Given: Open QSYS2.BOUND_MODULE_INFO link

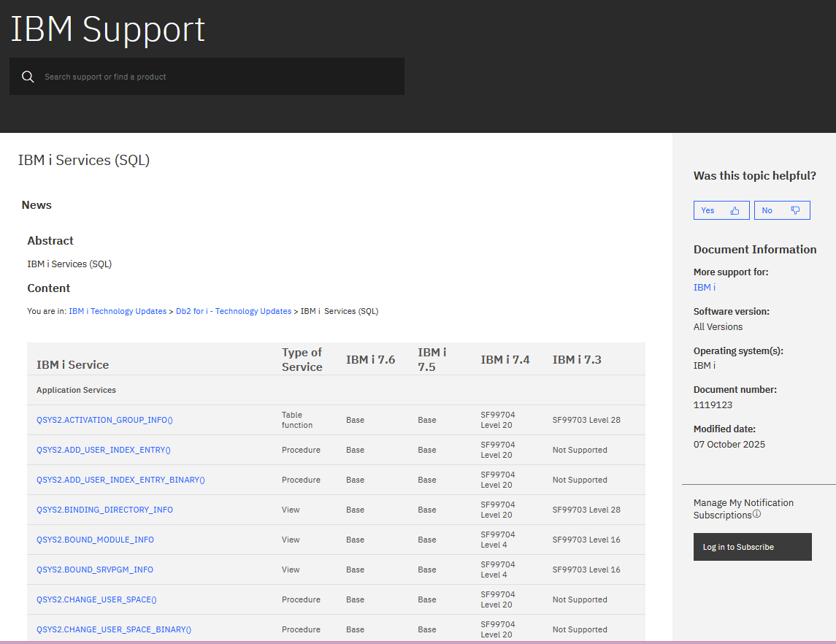Looking at the screenshot, I should 95,540.
